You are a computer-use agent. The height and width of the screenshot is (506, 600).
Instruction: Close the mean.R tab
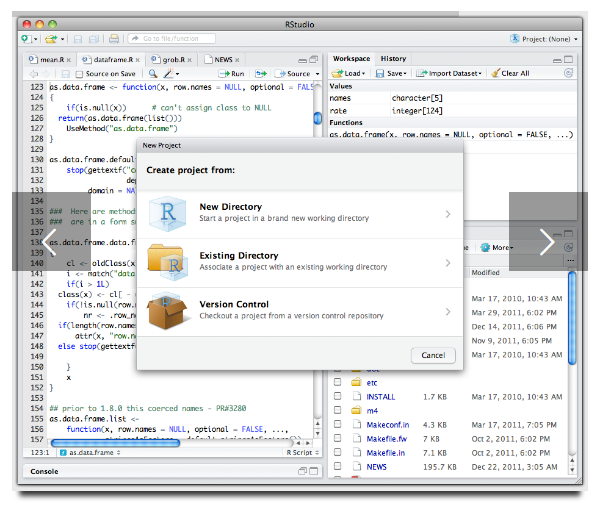coord(68,60)
